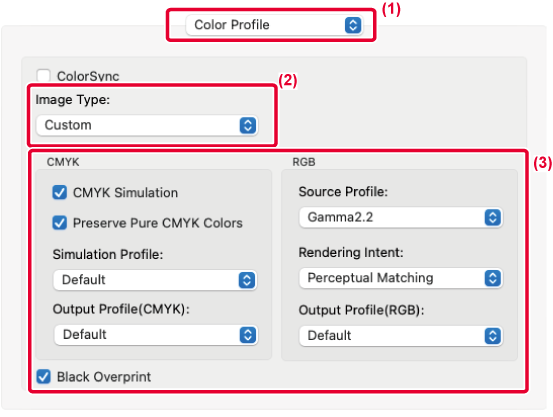Click the Image Type stepper arrows icon
This screenshot has width=553, height=417.
click(x=248, y=125)
